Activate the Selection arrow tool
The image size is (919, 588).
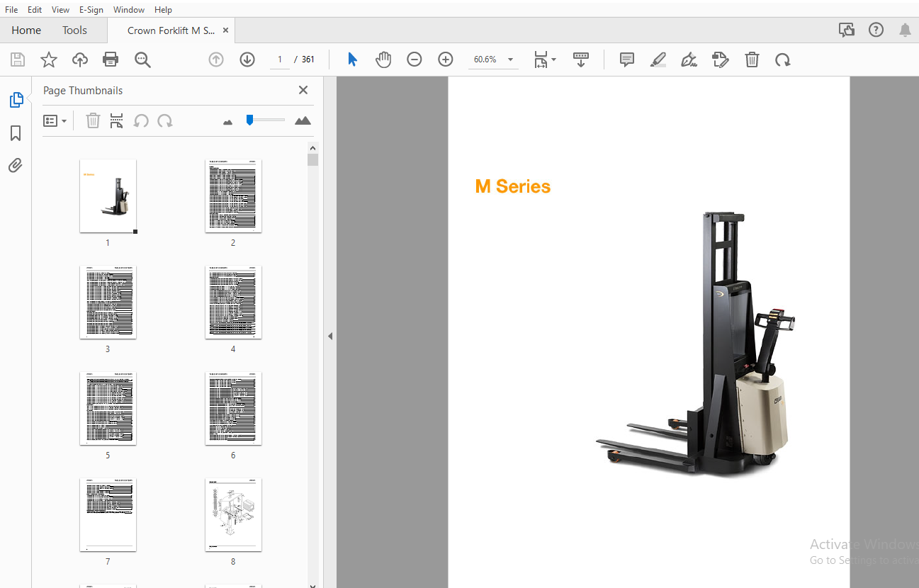pyautogui.click(x=352, y=60)
